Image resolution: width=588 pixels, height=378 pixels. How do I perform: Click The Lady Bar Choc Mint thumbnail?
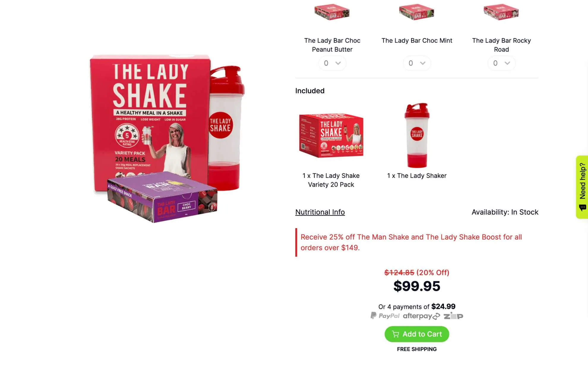coord(417,12)
